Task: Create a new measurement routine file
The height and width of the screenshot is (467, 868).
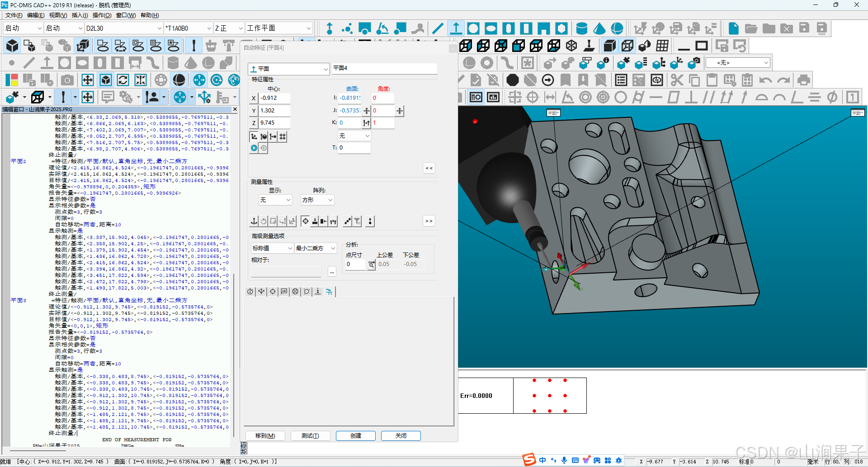Action: pos(734,28)
